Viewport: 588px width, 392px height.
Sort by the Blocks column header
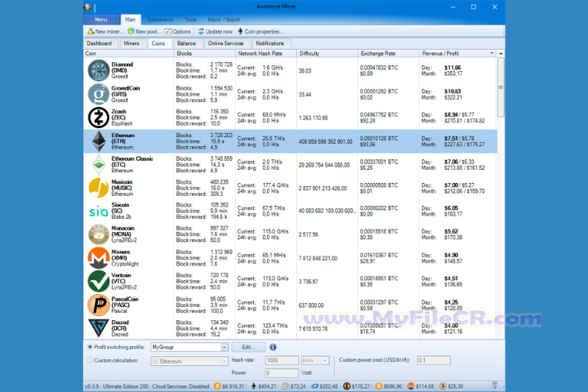[205, 53]
